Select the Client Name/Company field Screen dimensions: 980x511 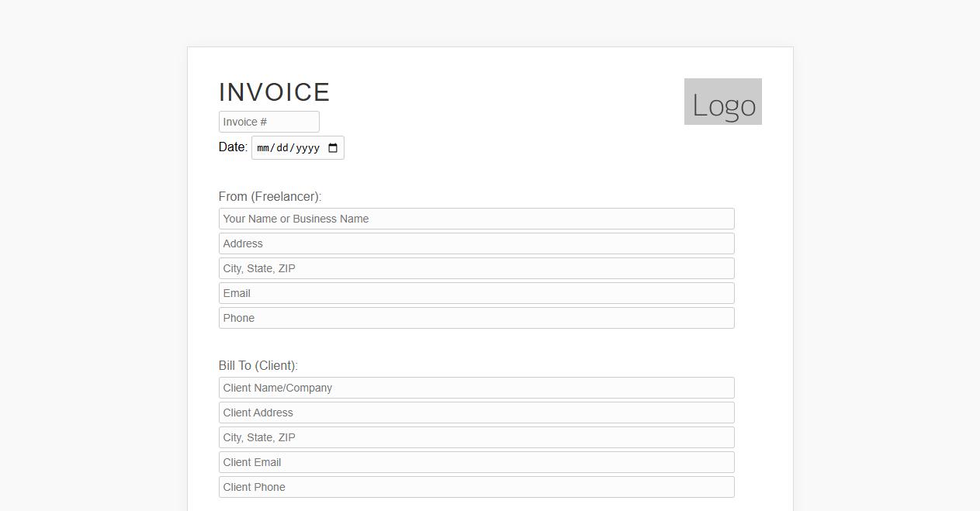476,388
